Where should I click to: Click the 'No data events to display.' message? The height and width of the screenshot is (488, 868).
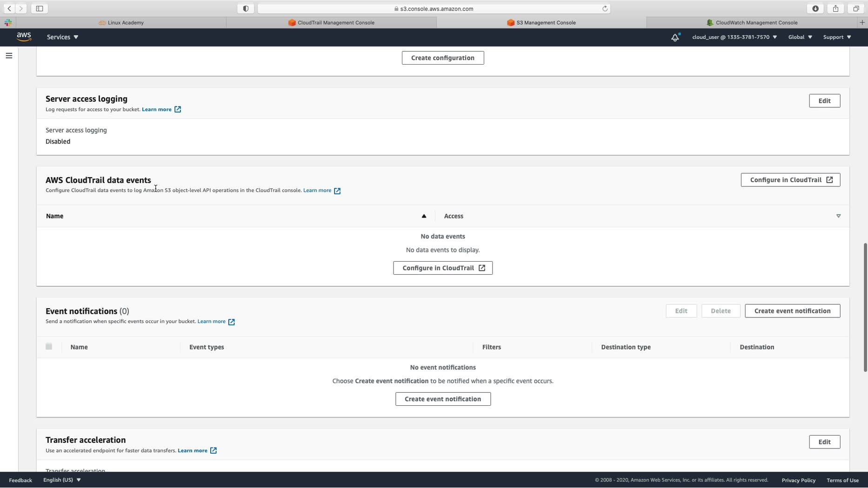click(443, 250)
